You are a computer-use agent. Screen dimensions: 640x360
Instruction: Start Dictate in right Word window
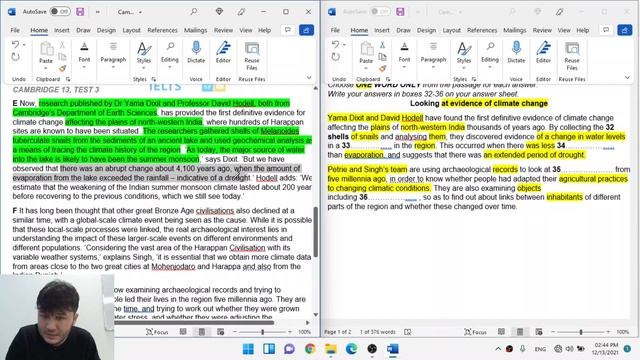click(x=516, y=52)
